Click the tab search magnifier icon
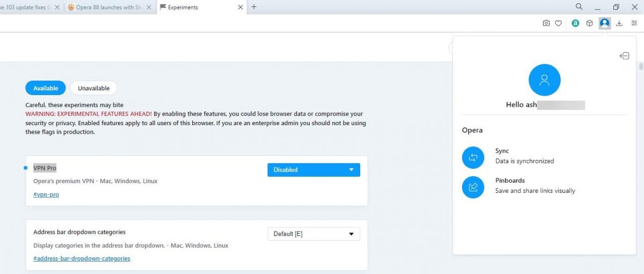This screenshot has width=644, height=274. pos(579,7)
